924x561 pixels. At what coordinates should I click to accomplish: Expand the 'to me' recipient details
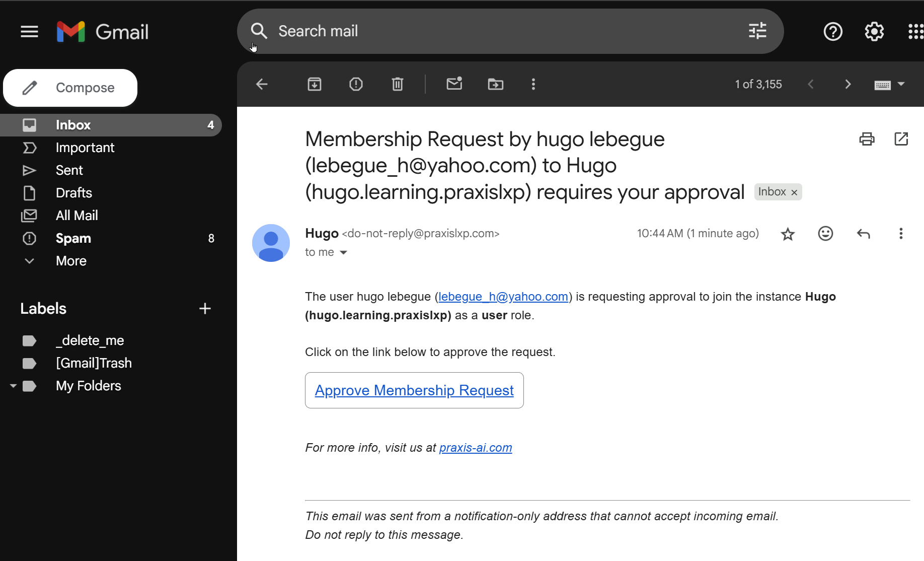[344, 252]
